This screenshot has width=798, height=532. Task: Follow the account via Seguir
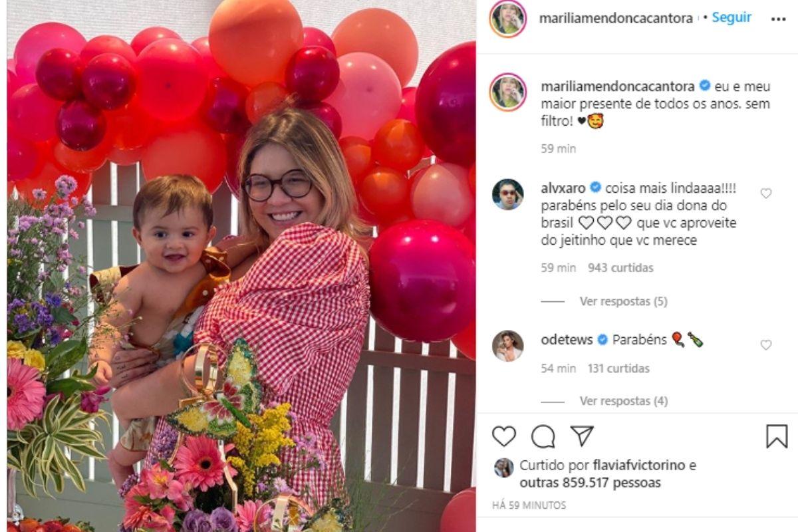point(731,18)
